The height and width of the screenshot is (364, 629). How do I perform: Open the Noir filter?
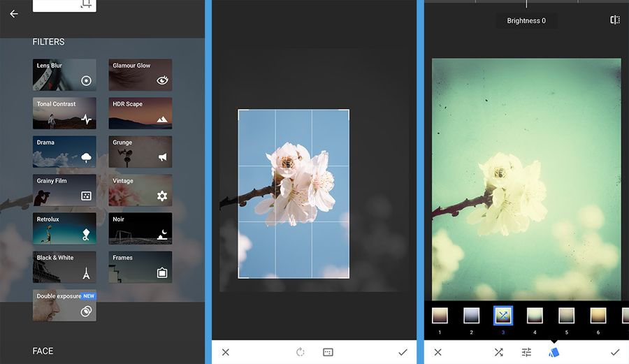[x=140, y=228]
